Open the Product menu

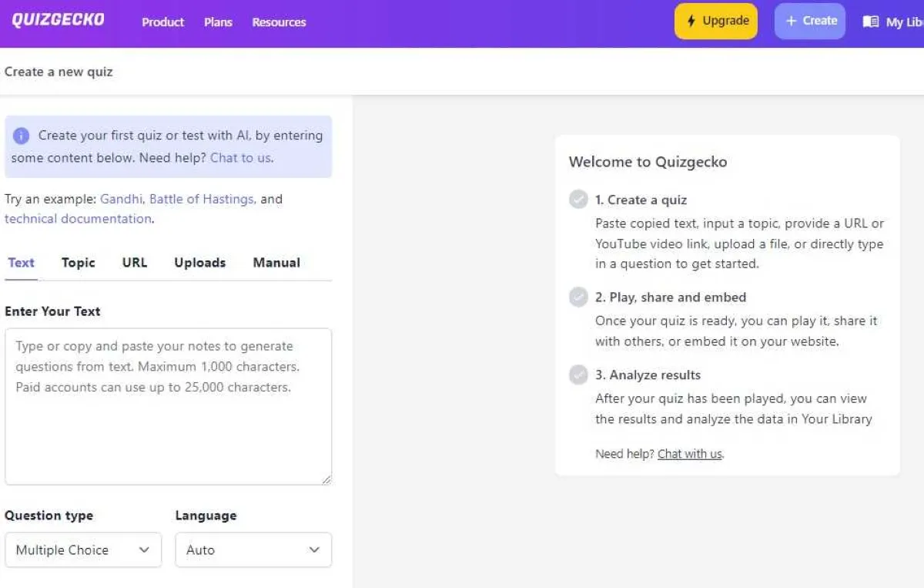(162, 22)
